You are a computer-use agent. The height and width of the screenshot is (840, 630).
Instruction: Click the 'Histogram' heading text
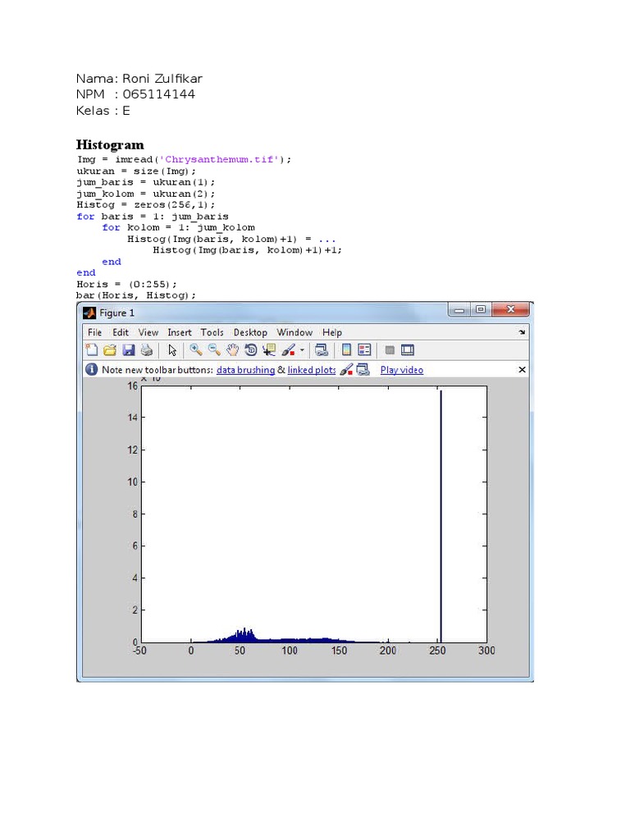[110, 144]
